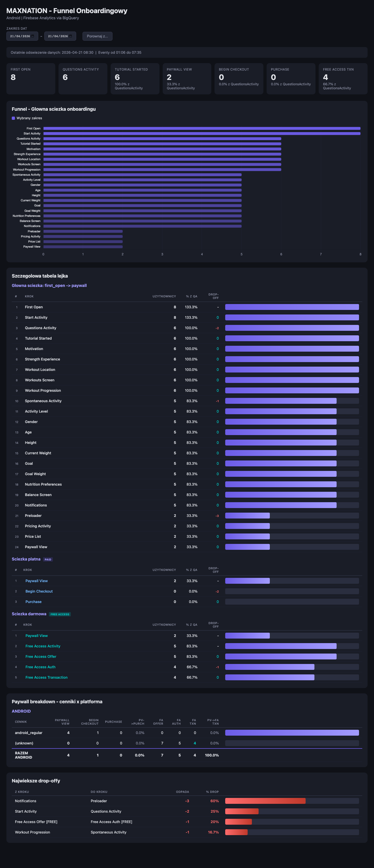
Task: Open the Purchase link in Sciezka platna
Action: pyautogui.click(x=34, y=602)
